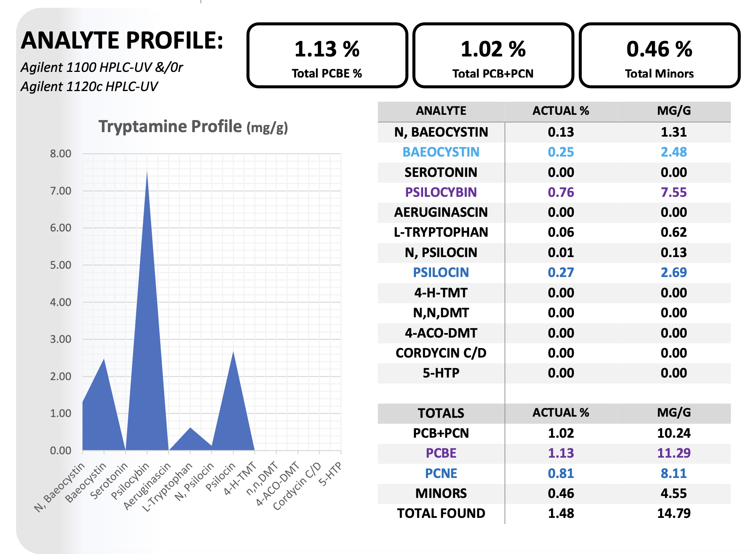This screenshot has height=554, width=756.
Task: Select the PSILOCIN mg/g value 2.69
Action: [x=673, y=272]
